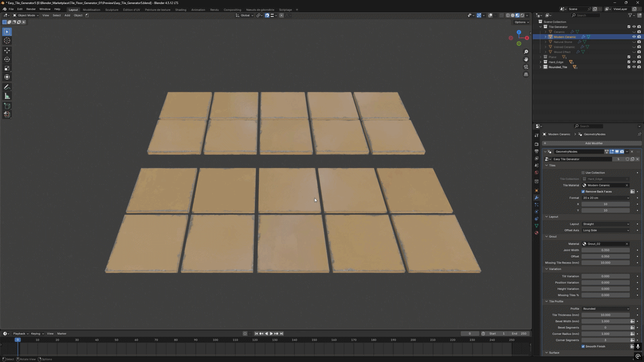Viewport: 644px width, 362px height.
Task: Toggle camera view gizmo icon
Action: [526, 67]
